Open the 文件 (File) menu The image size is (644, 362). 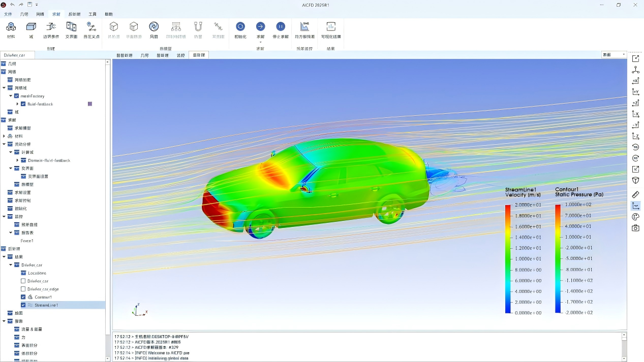point(8,14)
